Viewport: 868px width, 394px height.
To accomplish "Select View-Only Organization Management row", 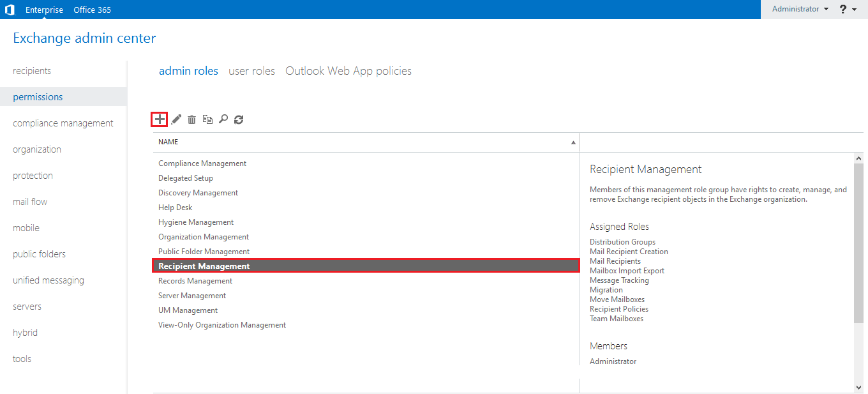I will tap(222, 325).
